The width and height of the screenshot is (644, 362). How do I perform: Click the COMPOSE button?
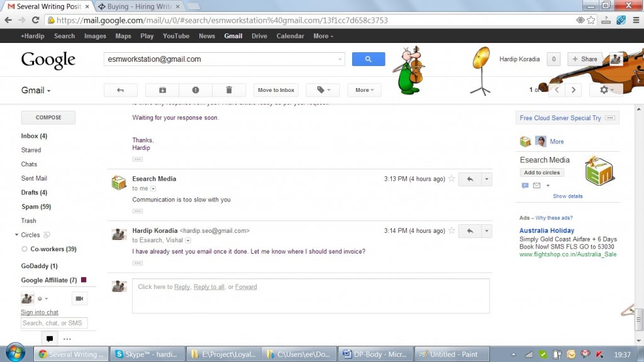(48, 118)
